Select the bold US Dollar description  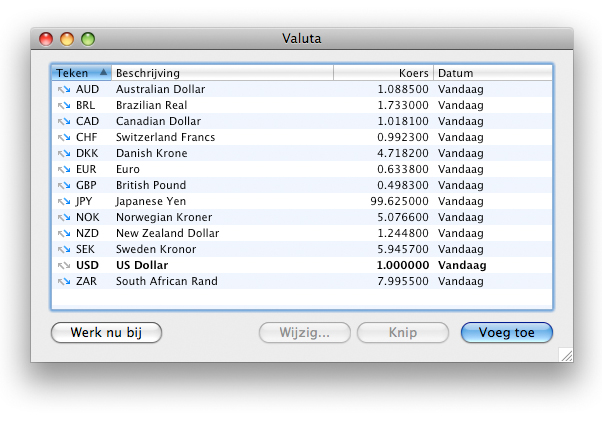[x=142, y=265]
